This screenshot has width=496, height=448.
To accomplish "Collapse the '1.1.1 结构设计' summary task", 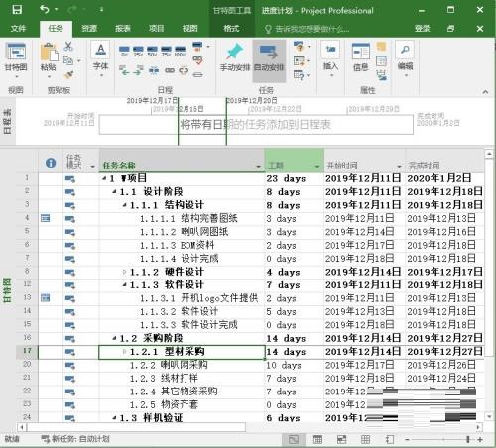I will click(x=125, y=205).
